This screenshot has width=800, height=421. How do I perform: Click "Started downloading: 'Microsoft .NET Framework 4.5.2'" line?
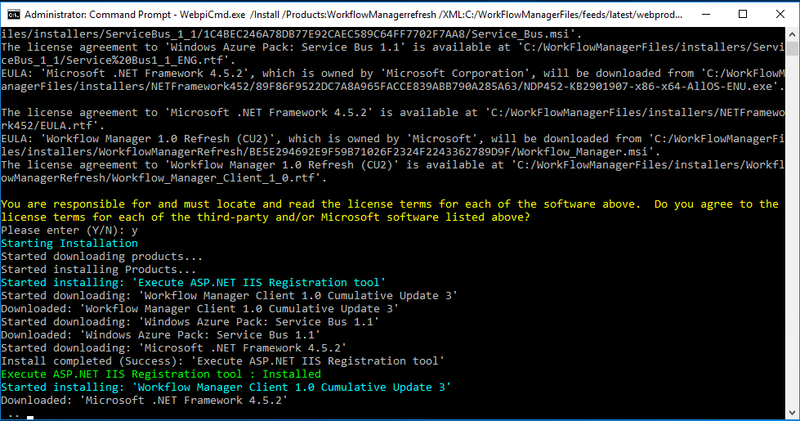tap(173, 348)
